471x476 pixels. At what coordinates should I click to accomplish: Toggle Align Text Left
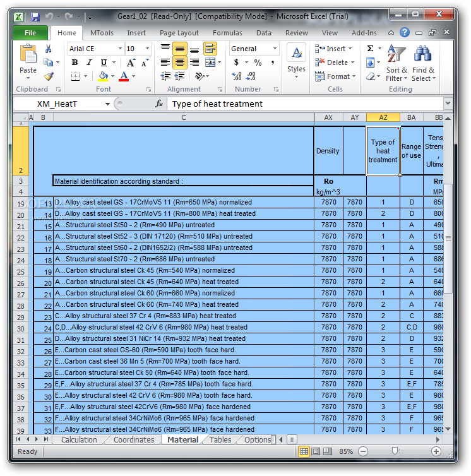point(165,62)
